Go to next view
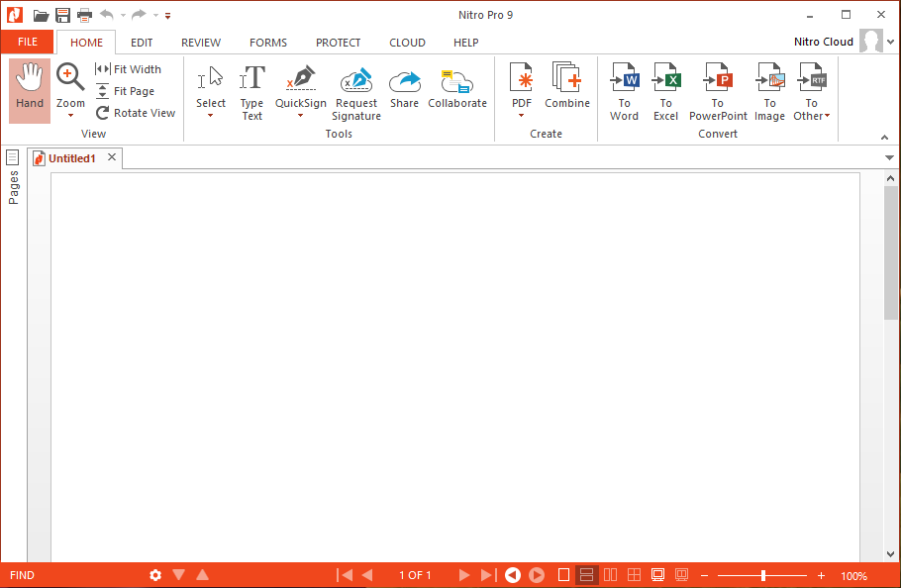 tap(537, 575)
